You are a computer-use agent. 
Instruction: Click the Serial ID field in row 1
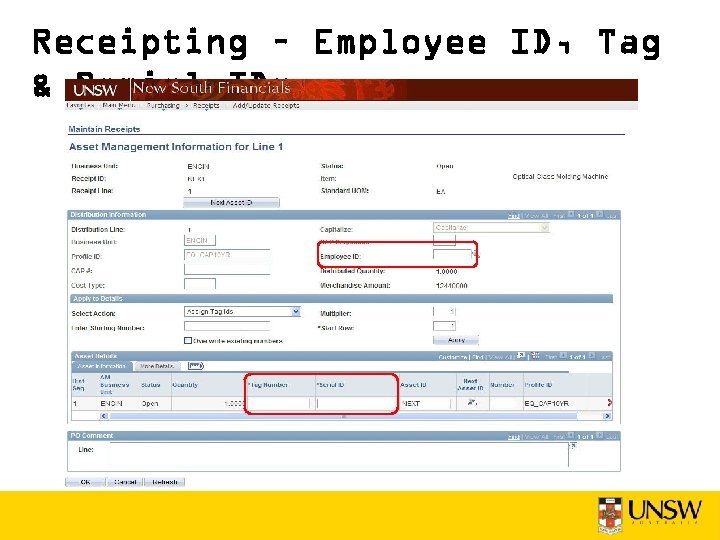coord(356,403)
